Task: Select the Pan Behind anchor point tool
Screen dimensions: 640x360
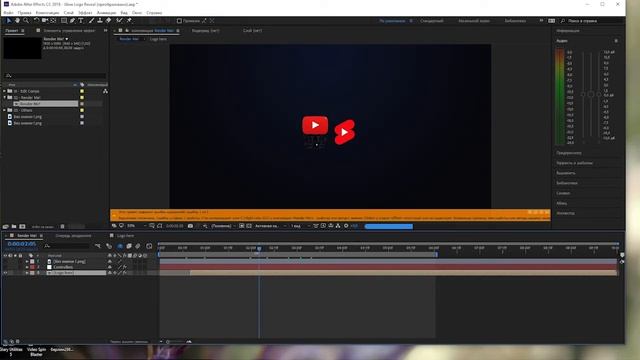Action: pos(53,20)
